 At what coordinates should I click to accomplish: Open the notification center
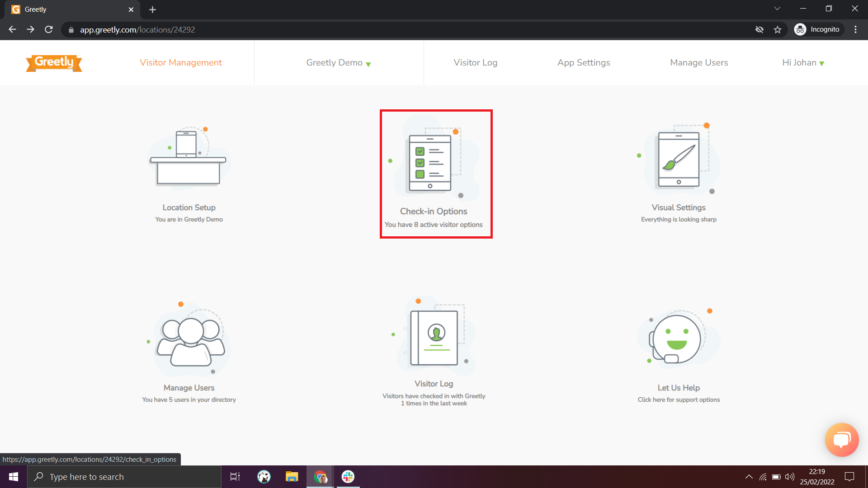click(849, 477)
